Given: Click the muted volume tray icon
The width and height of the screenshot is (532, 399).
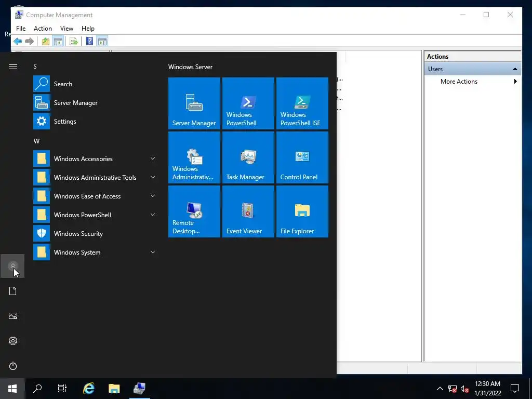Looking at the screenshot, I should tap(464, 389).
